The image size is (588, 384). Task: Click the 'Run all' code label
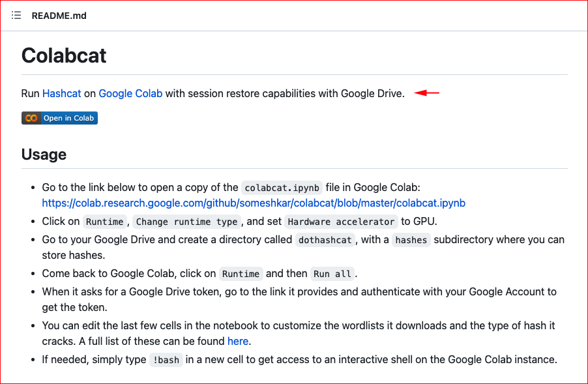point(332,274)
